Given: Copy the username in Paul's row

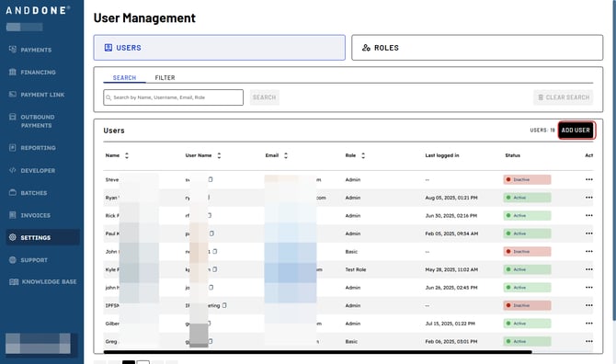Looking at the screenshot, I should click(x=211, y=233).
